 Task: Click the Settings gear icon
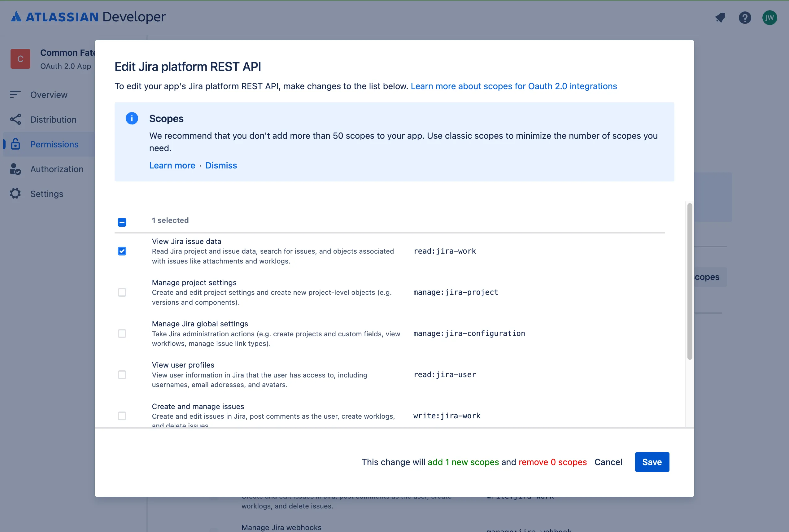click(x=15, y=194)
